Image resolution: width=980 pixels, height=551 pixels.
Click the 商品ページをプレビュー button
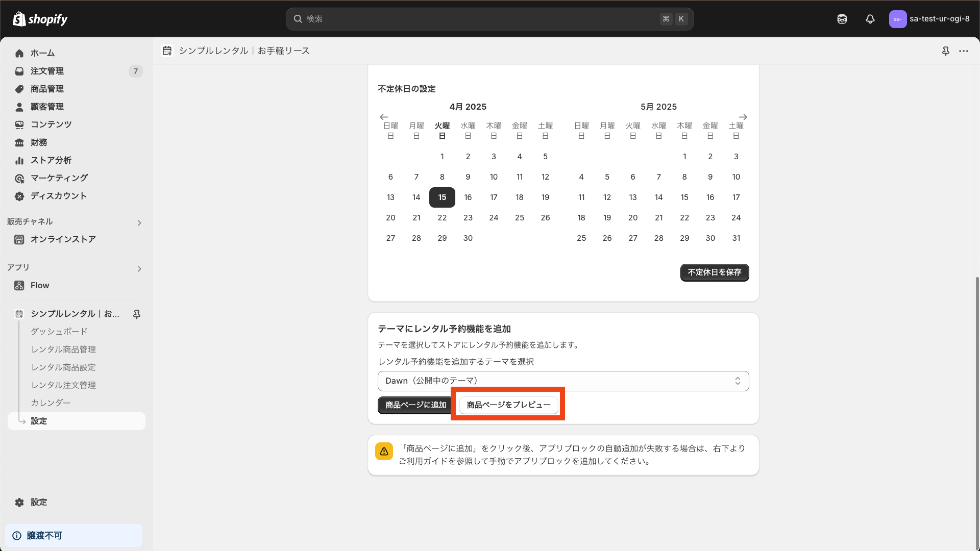pos(508,405)
